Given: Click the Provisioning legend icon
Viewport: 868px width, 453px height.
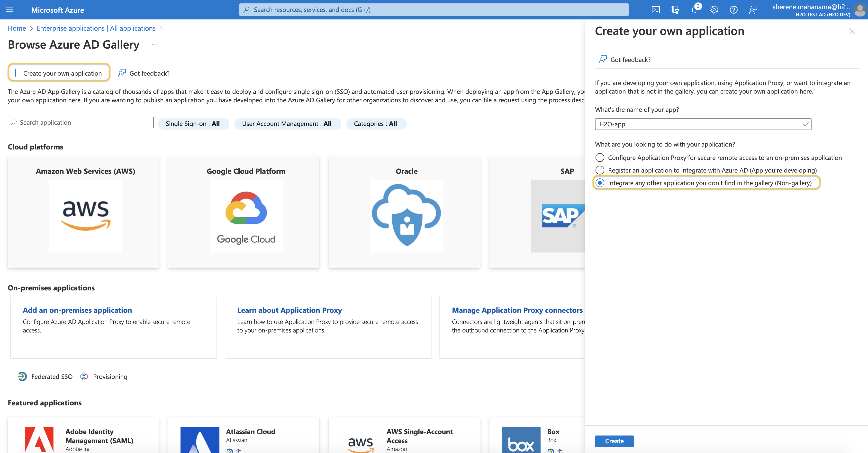Looking at the screenshot, I should coord(84,376).
